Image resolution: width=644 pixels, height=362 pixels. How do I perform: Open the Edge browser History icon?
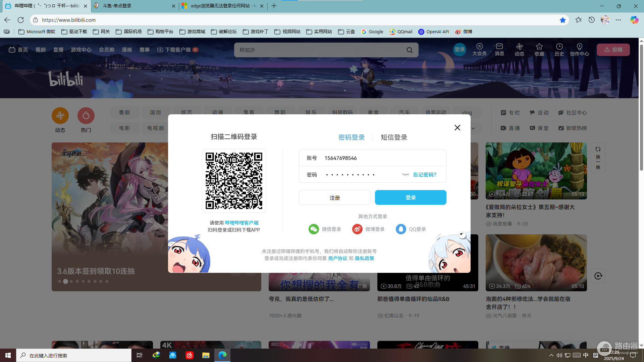coord(592,20)
